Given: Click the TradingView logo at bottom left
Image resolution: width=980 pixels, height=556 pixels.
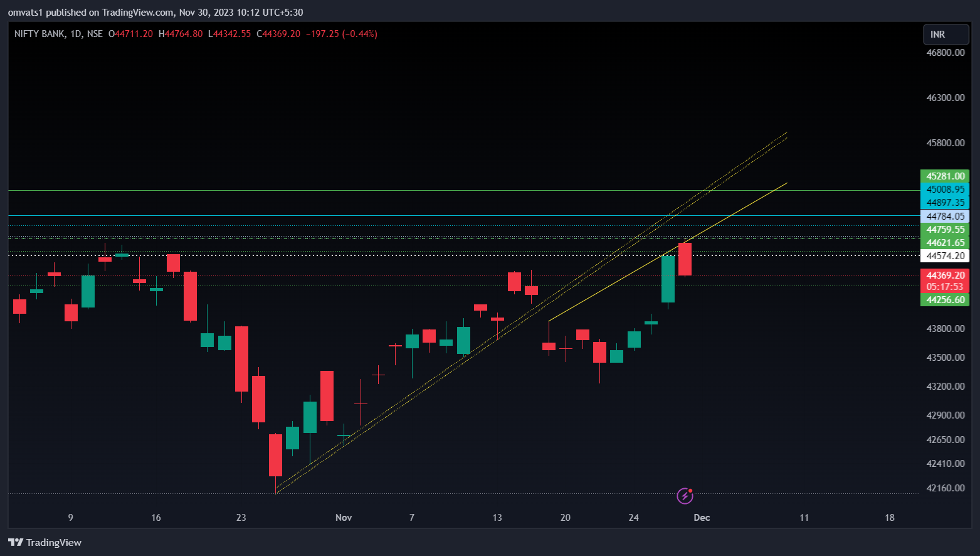Looking at the screenshot, I should pyautogui.click(x=45, y=542).
